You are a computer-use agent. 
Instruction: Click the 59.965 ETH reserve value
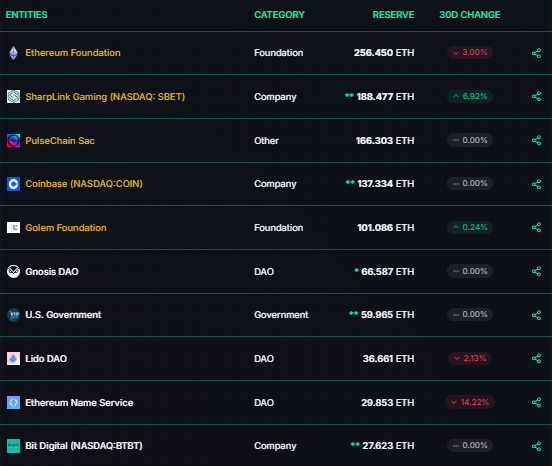(388, 315)
